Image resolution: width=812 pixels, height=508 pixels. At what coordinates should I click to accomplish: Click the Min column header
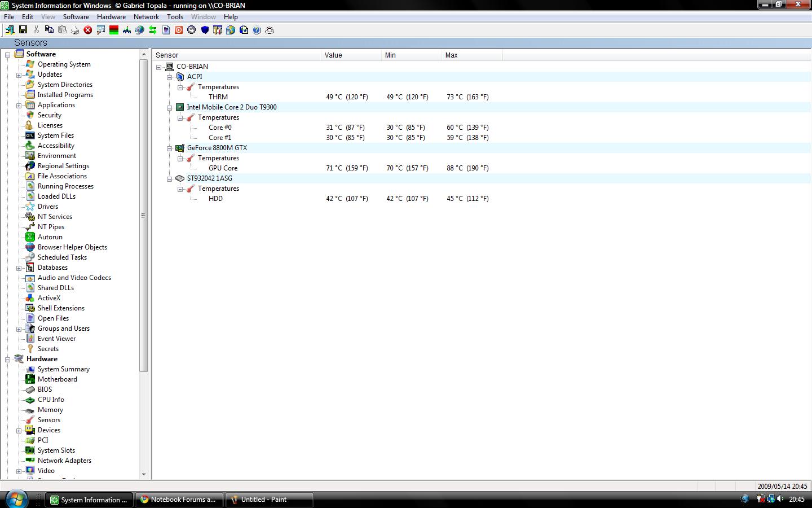click(x=412, y=55)
